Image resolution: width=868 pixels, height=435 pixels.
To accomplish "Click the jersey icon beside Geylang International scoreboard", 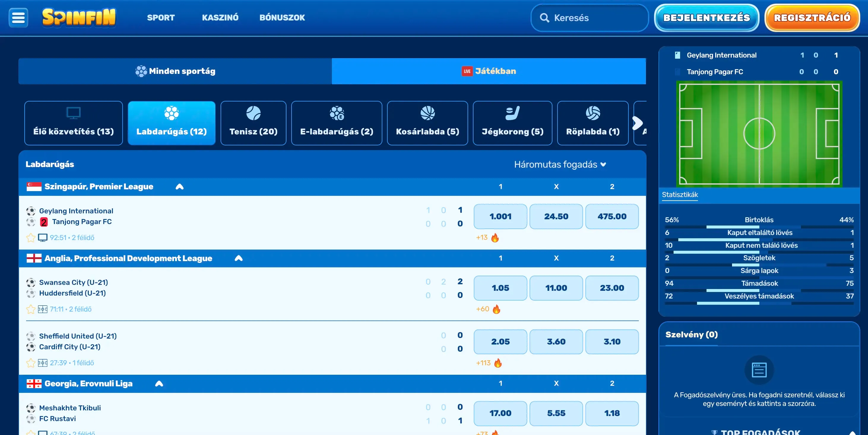I will pyautogui.click(x=677, y=55).
